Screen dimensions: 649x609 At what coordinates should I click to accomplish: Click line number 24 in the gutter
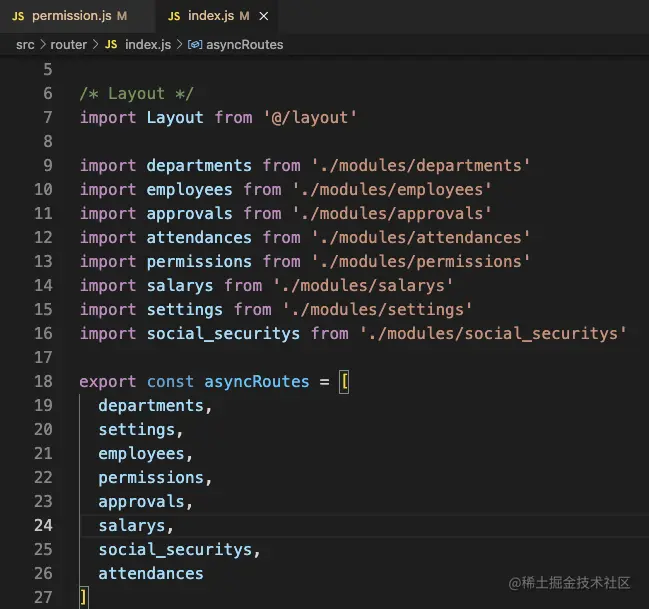[43, 525]
